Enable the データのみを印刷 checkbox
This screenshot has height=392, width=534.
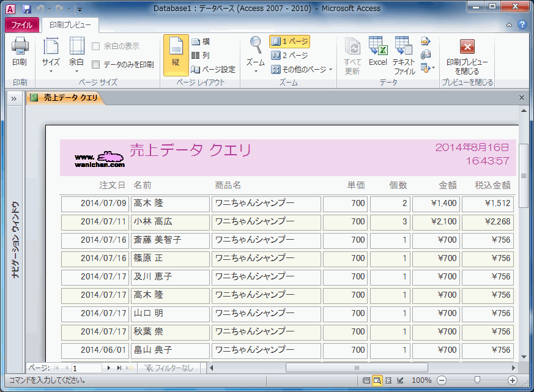point(95,64)
